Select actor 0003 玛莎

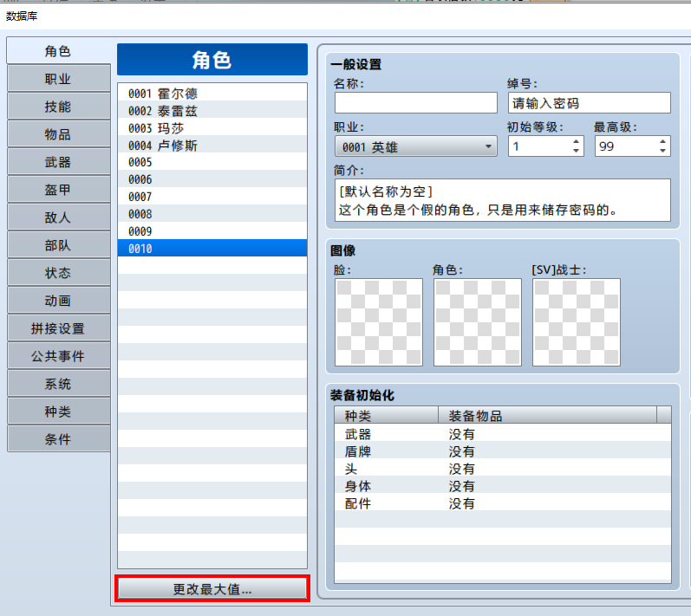point(212,127)
